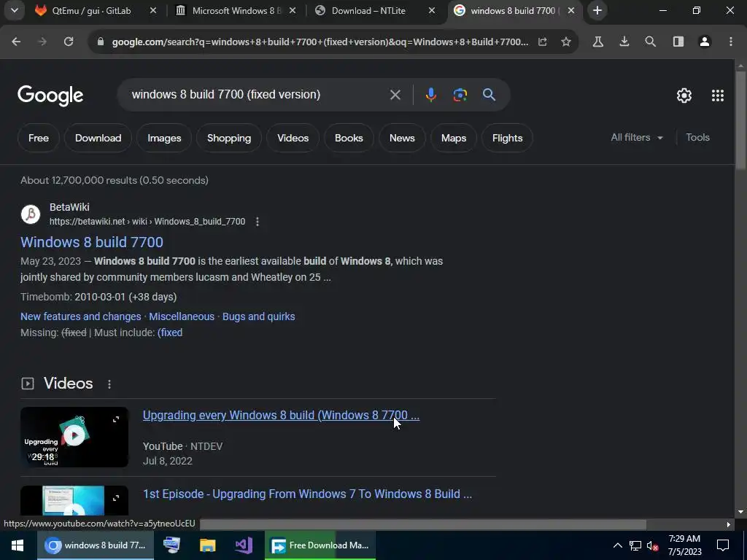This screenshot has width=747, height=560.
Task: Open Videos section three-dot options
Action: [x=109, y=384]
